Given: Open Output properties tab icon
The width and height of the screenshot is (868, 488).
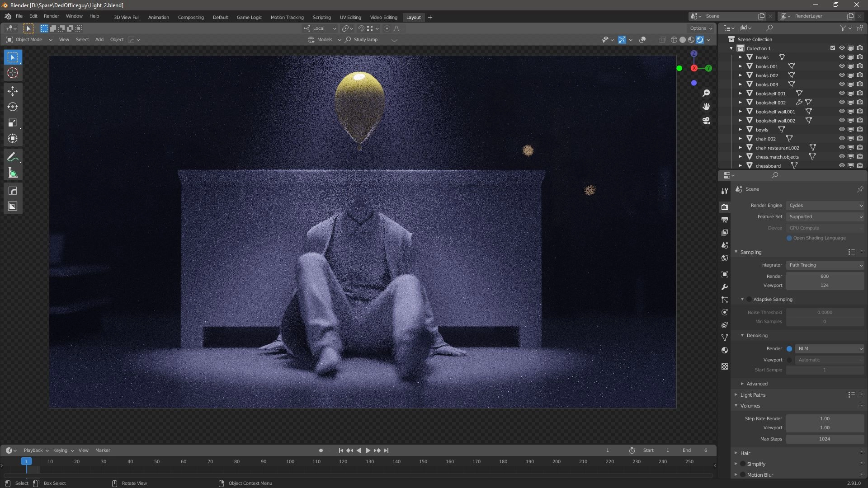Looking at the screenshot, I should [x=725, y=220].
